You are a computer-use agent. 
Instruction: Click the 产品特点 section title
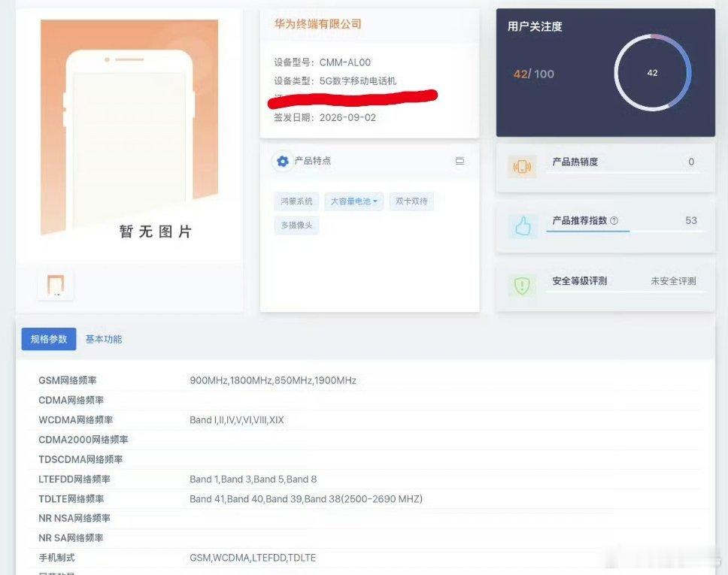point(312,161)
